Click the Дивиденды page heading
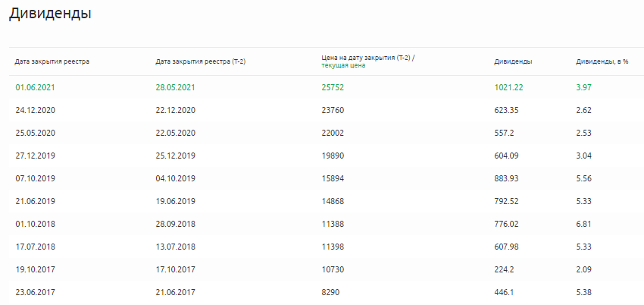This screenshot has width=644, height=305. [x=50, y=14]
